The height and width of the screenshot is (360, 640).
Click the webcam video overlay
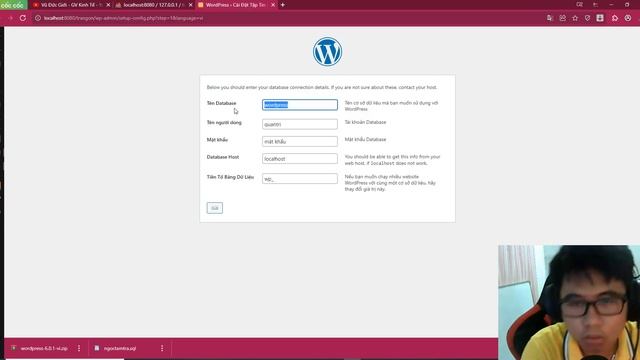tap(569, 302)
